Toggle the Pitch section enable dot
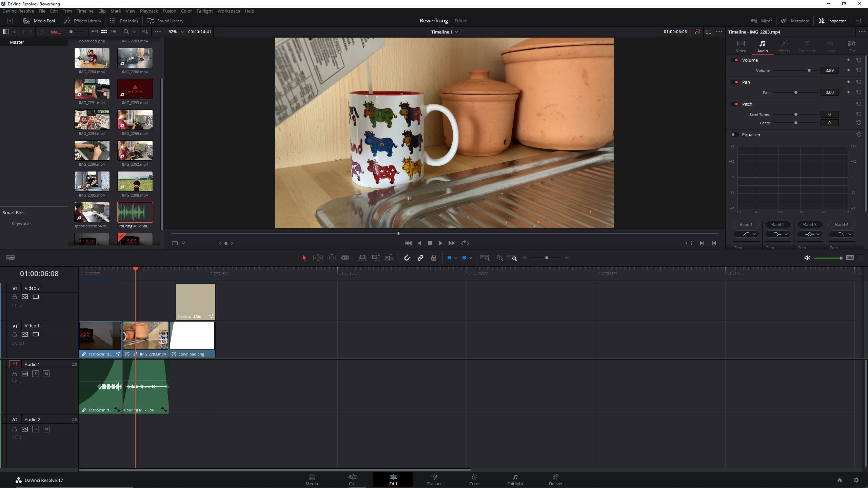 pyautogui.click(x=735, y=104)
